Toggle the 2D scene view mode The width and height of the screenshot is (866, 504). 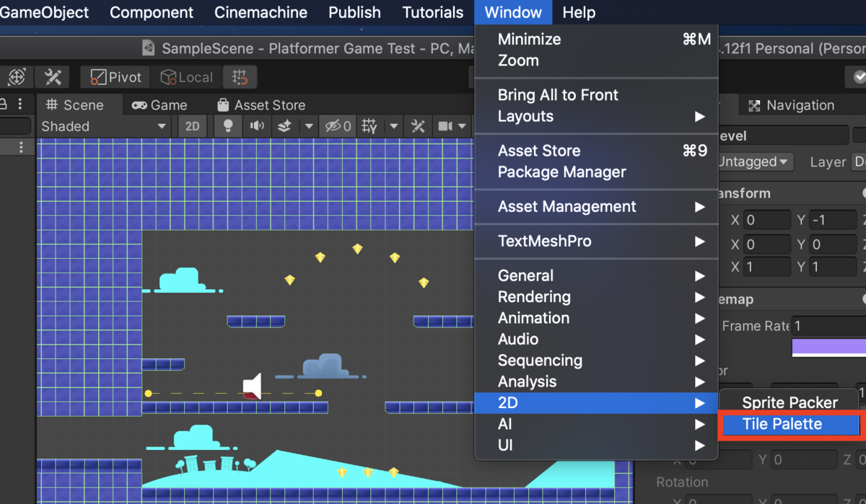[193, 126]
